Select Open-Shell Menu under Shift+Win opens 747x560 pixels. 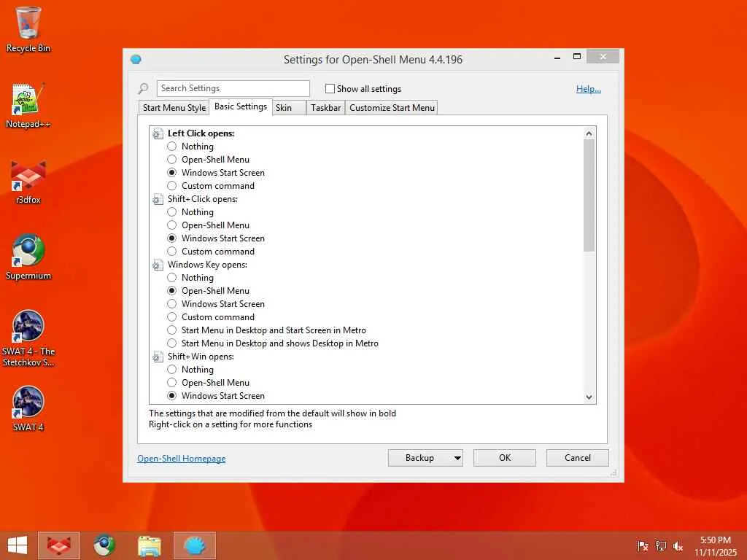coord(172,382)
